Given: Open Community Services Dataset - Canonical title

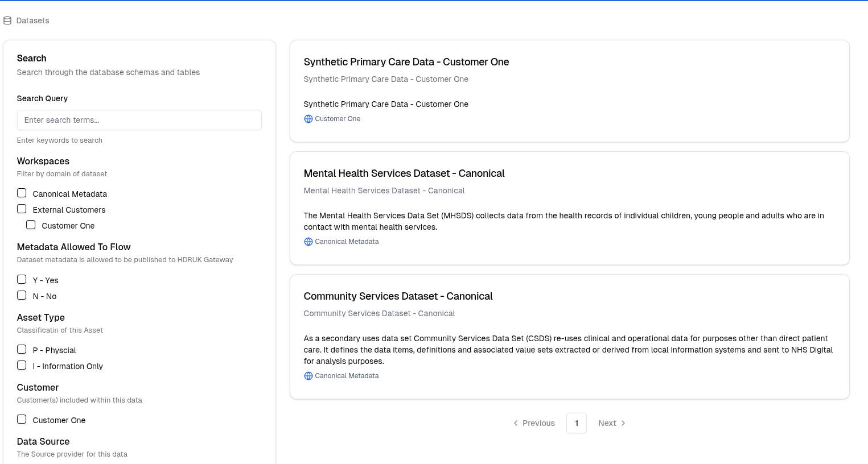Looking at the screenshot, I should point(398,296).
